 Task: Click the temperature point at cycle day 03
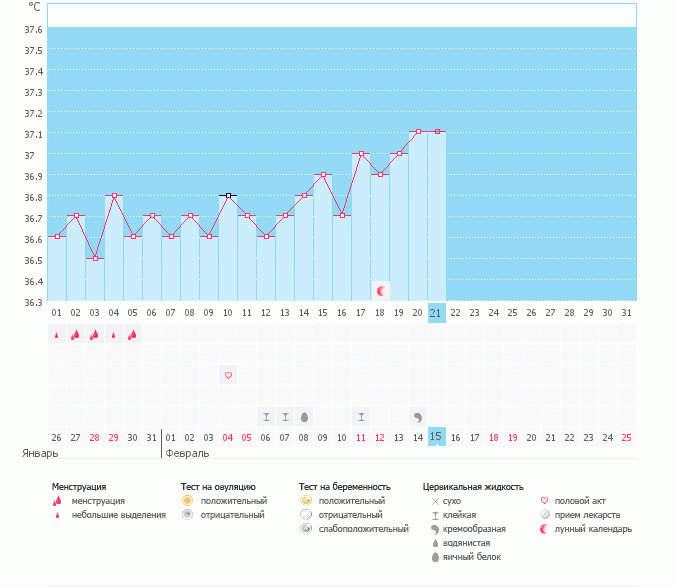click(95, 258)
